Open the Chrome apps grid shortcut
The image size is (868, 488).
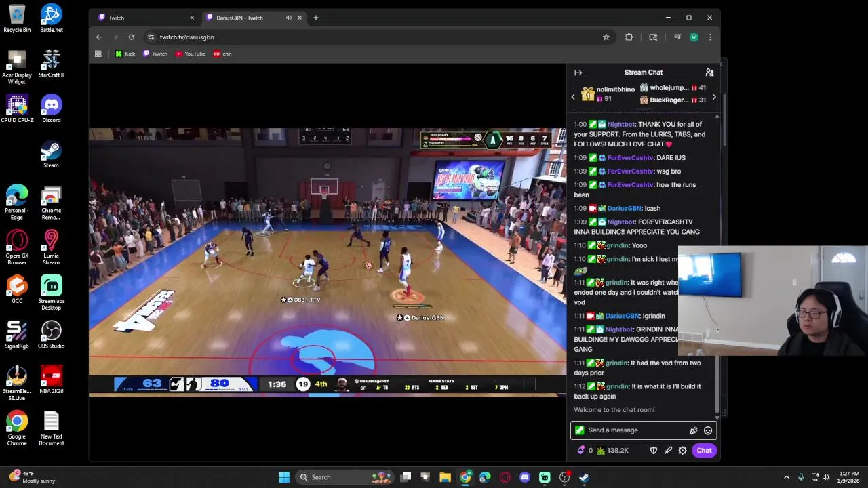[x=98, y=54]
